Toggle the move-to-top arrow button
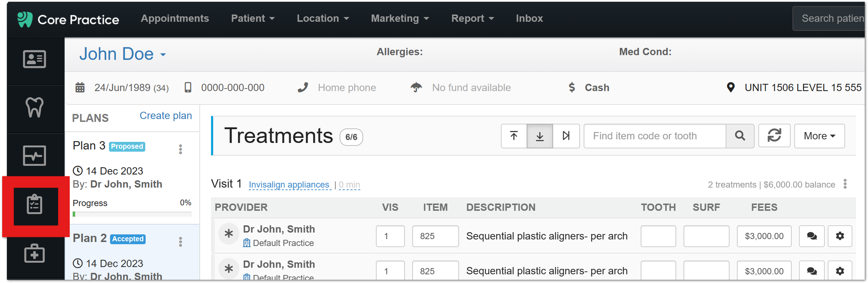The height and width of the screenshot is (283, 868). (514, 136)
